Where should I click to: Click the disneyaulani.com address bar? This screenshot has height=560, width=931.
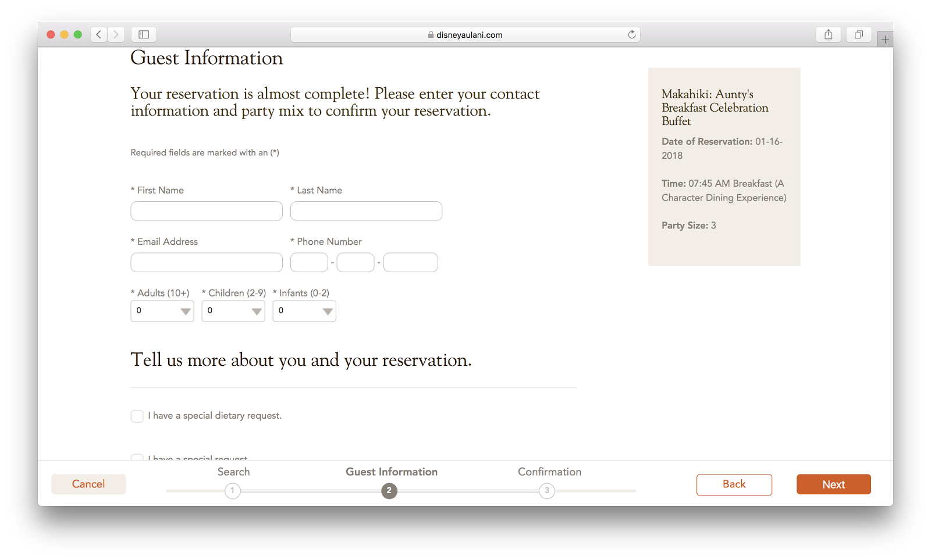pos(465,35)
